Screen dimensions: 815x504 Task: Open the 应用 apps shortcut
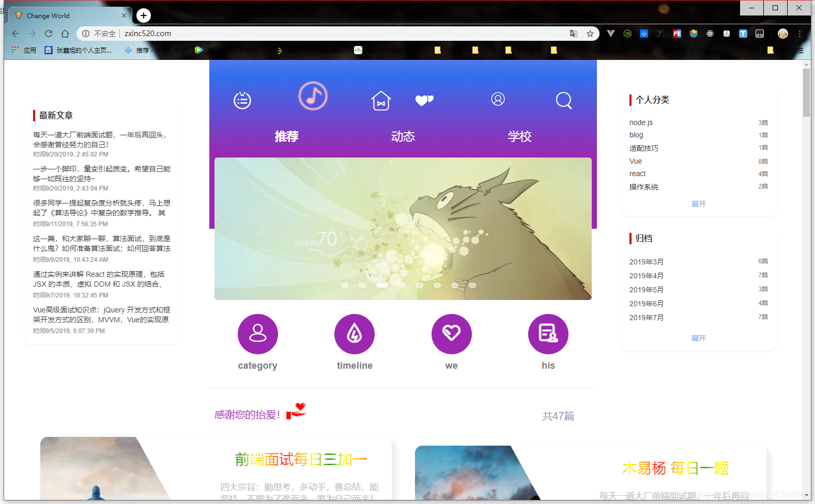[x=24, y=50]
